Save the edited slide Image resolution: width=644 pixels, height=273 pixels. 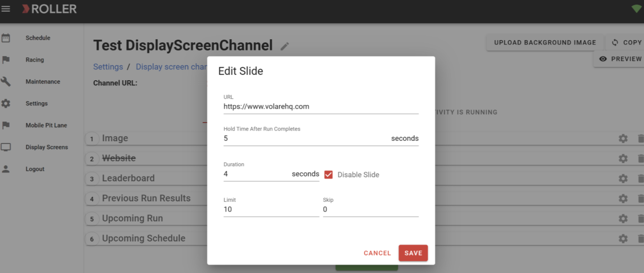413,253
